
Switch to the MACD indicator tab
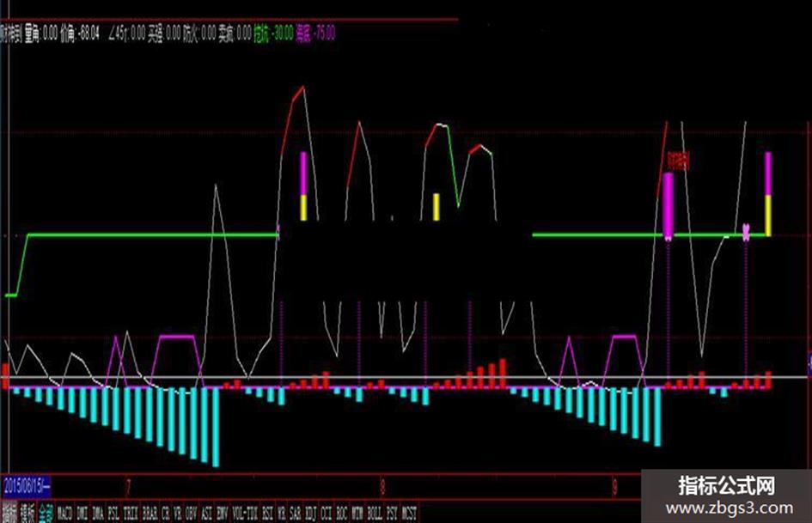click(x=64, y=514)
